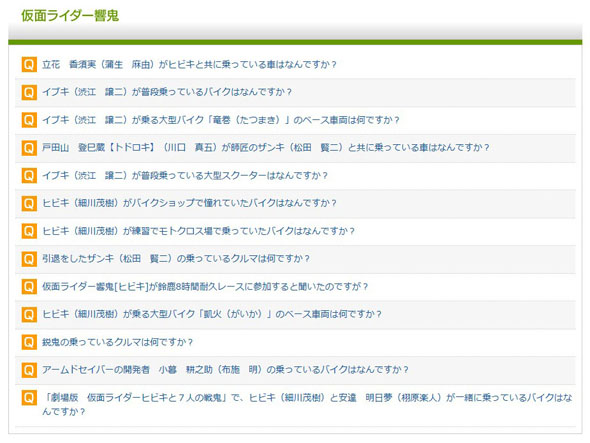This screenshot has width=590, height=443.
Task: Click the Q icon beside 立花 香須実 question
Action: tap(29, 64)
